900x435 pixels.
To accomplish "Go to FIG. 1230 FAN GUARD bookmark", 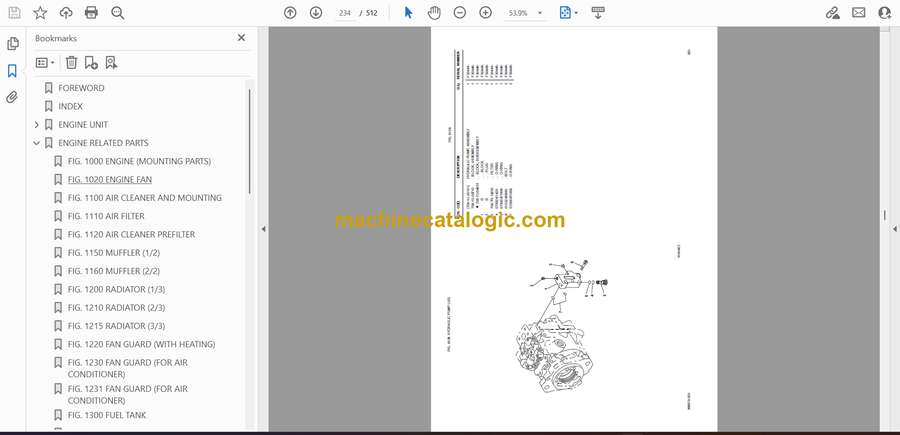I will (128, 368).
